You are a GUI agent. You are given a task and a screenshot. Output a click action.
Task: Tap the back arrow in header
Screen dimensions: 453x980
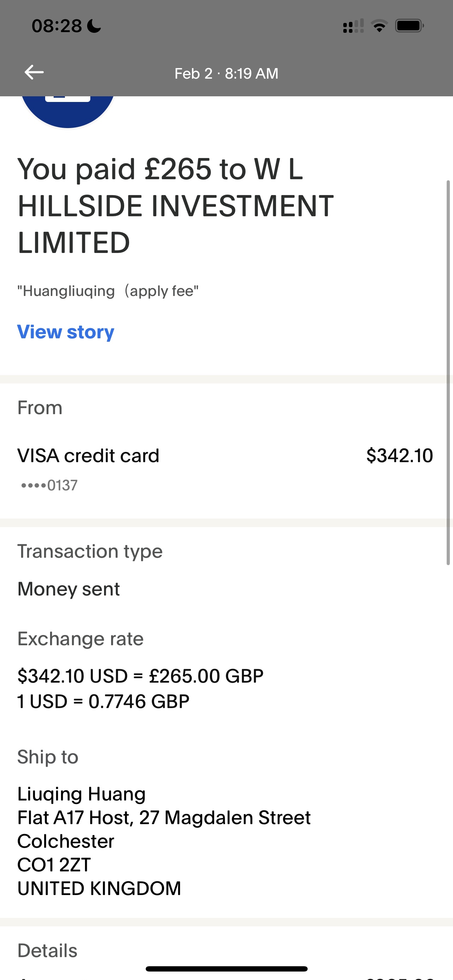[34, 72]
